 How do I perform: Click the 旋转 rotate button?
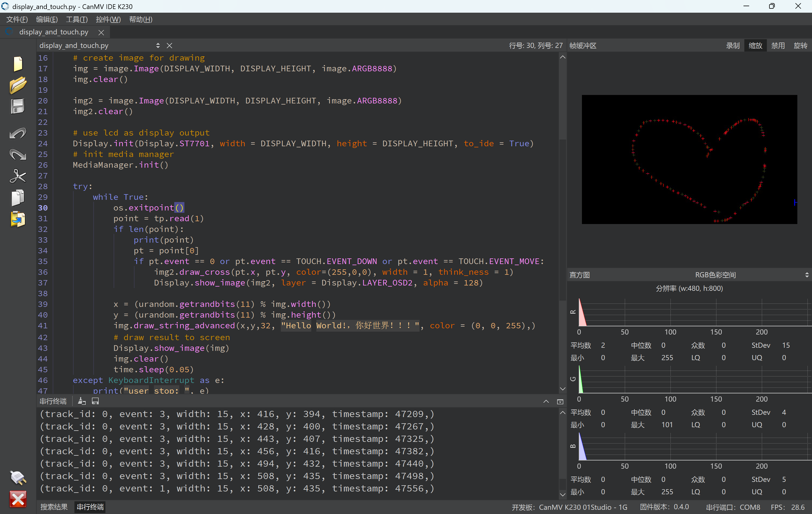800,45
